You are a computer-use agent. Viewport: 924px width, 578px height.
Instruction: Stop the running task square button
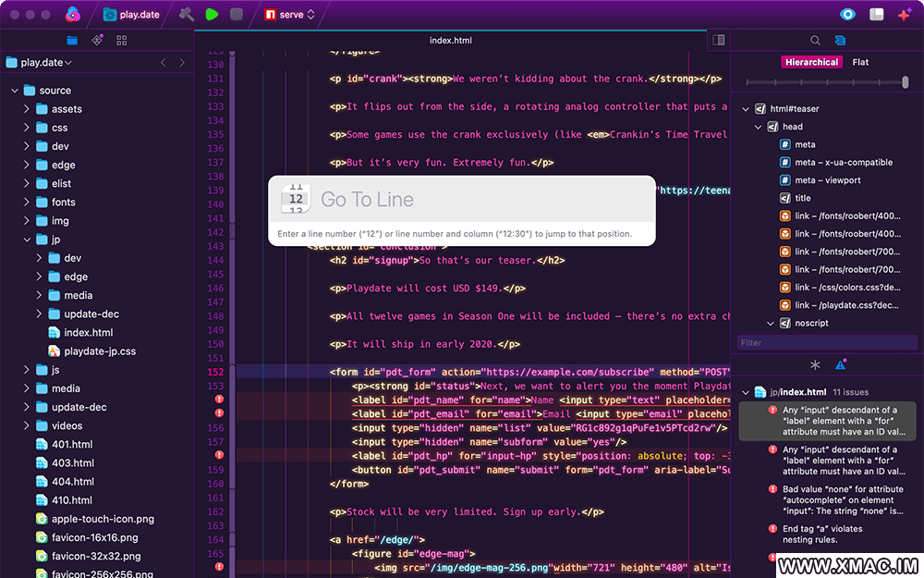point(237,14)
